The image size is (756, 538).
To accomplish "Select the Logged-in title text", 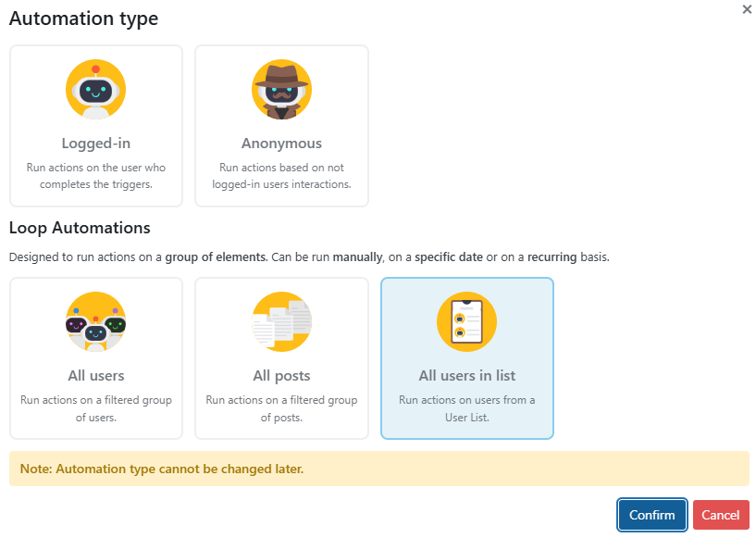I will (x=96, y=144).
